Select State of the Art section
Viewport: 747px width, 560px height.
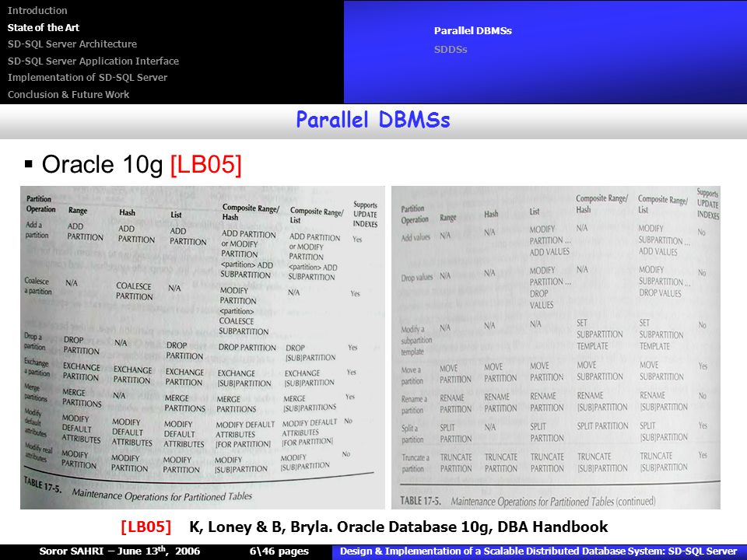pos(44,28)
